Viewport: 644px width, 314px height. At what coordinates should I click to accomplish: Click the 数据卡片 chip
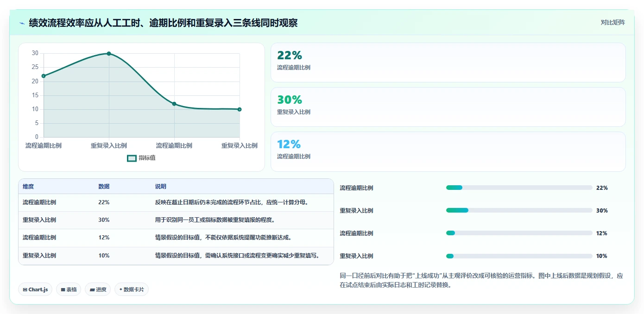[x=132, y=289]
